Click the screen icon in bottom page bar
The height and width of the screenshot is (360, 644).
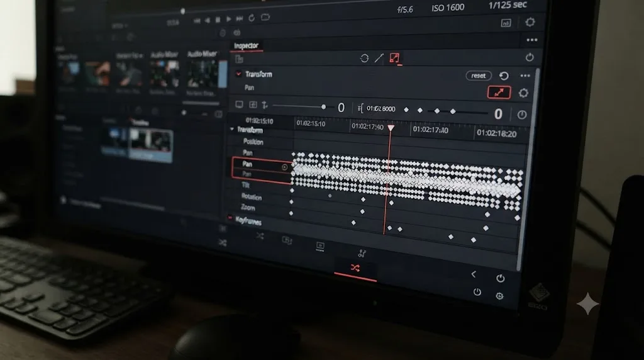[x=320, y=246]
